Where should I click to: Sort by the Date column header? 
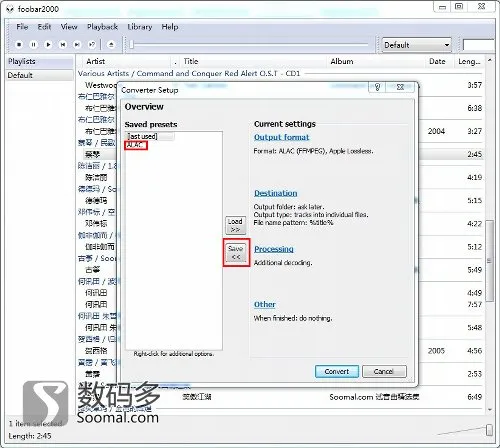click(439, 61)
